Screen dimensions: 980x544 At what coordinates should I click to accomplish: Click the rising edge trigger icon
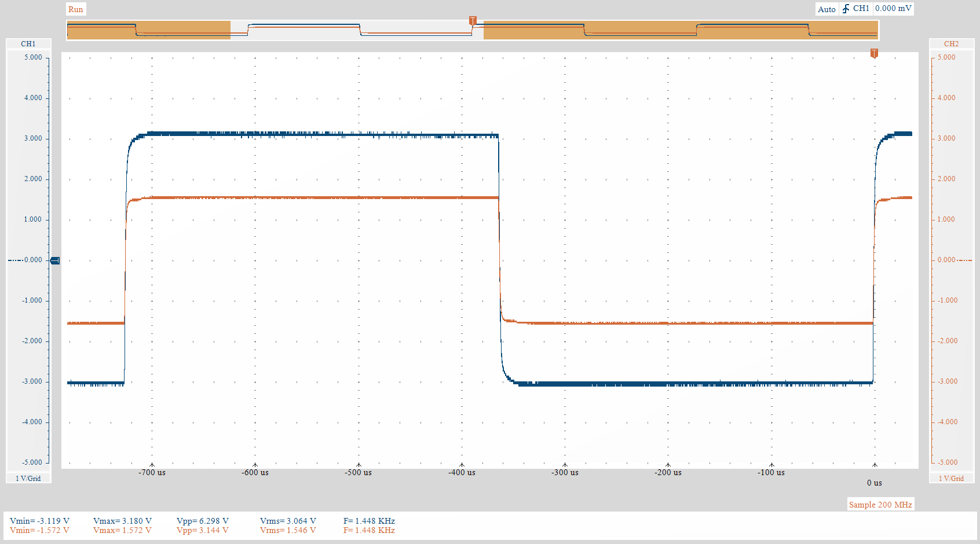pos(846,9)
